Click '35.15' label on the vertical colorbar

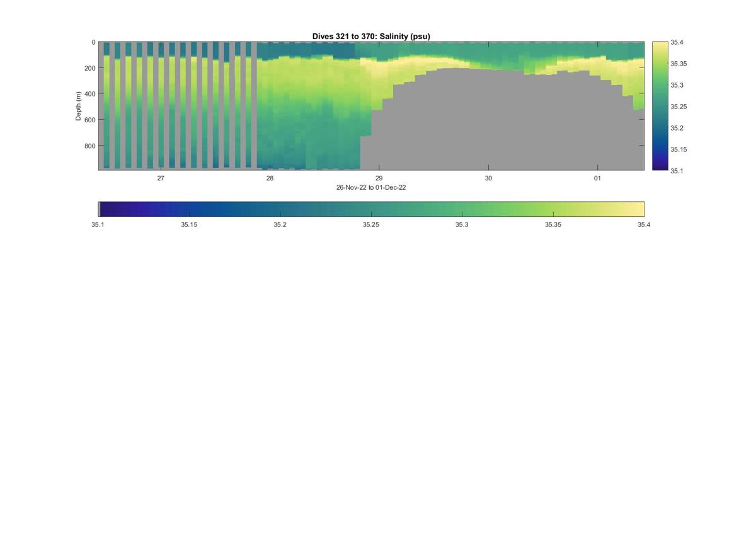(x=679, y=149)
